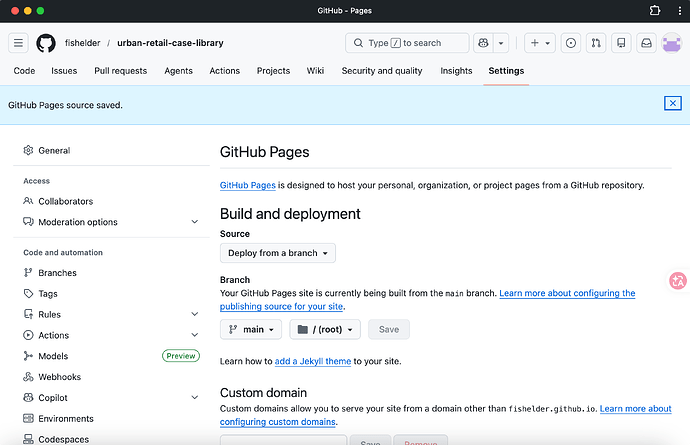
Task: Click the translate floating icon at right edge
Action: coord(678,280)
